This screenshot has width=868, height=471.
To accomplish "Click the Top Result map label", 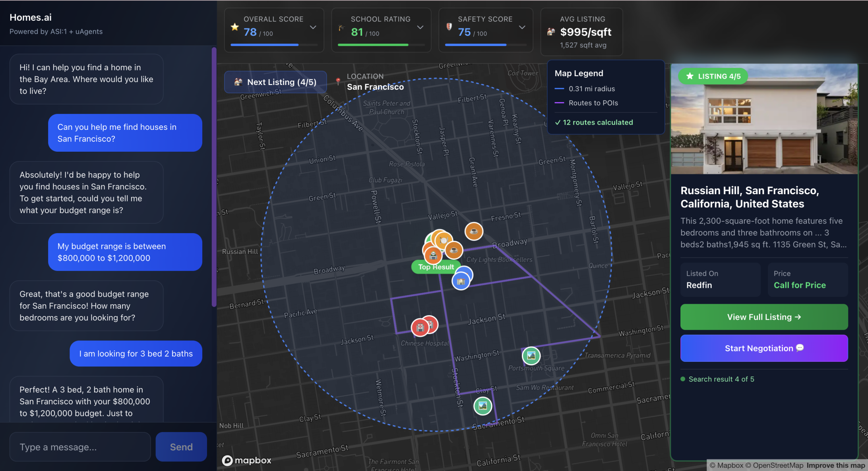I will (436, 267).
